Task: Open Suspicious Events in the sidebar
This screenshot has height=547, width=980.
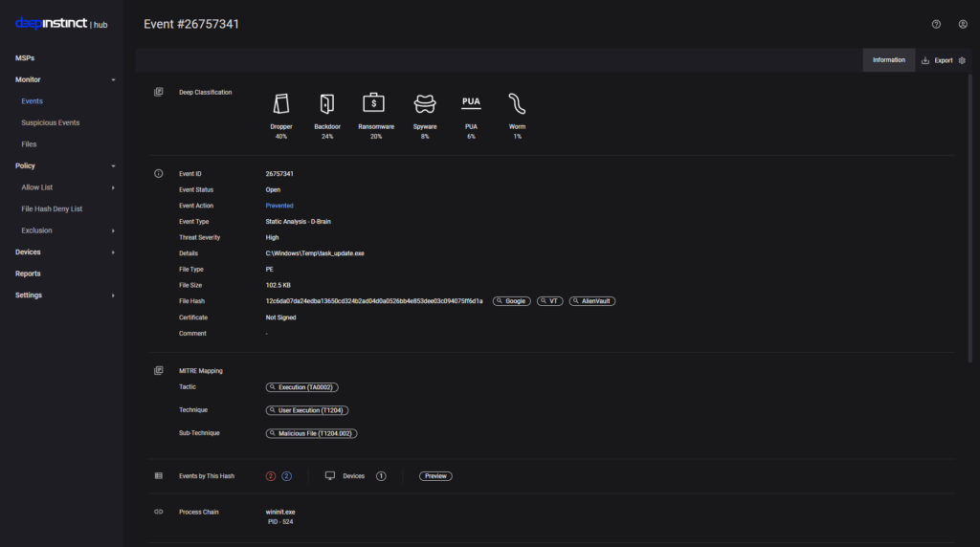Action: [x=51, y=123]
